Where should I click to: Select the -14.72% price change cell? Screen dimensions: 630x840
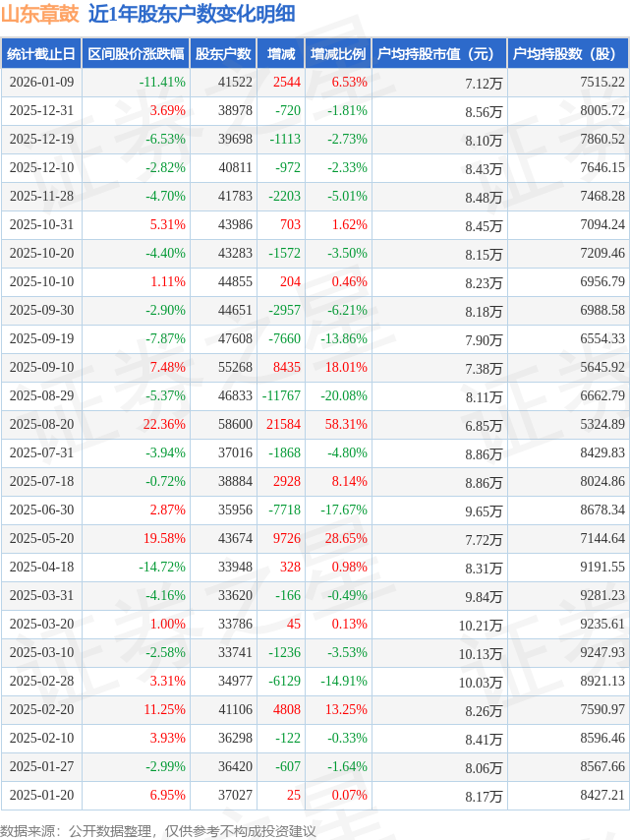click(x=163, y=568)
